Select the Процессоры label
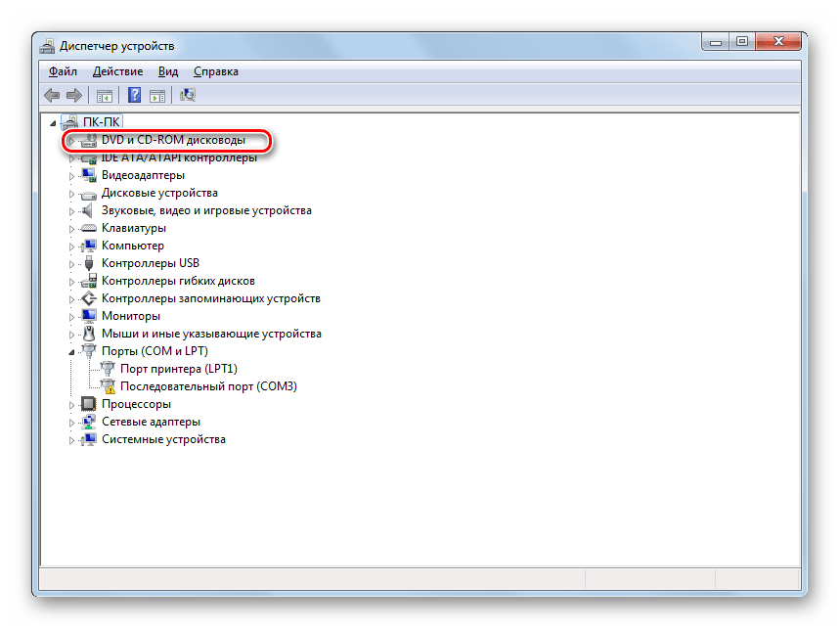 pos(137,404)
